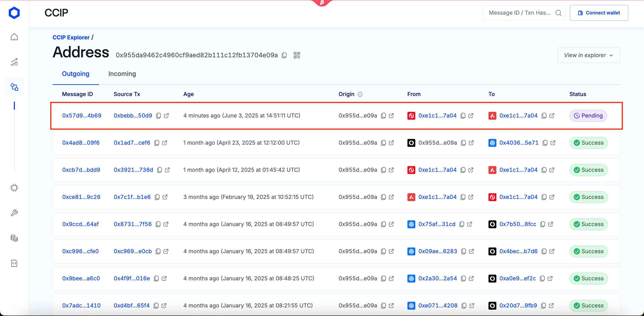Open the chart analytics sidebar icon
Screen dimensions: 644x316
14,62
